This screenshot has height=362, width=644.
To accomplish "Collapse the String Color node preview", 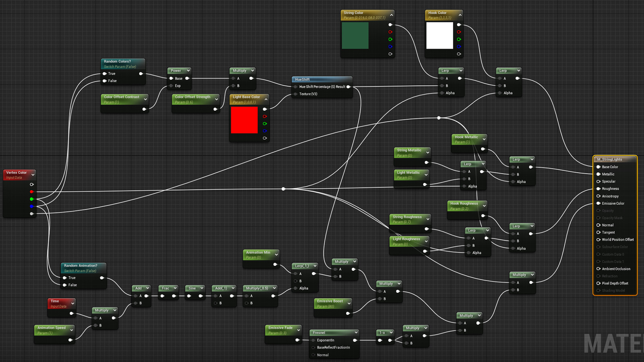I will [391, 15].
